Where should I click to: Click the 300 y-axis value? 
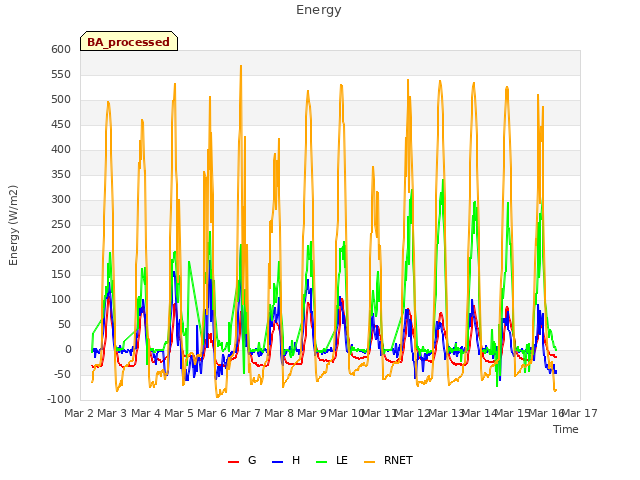pos(61,200)
